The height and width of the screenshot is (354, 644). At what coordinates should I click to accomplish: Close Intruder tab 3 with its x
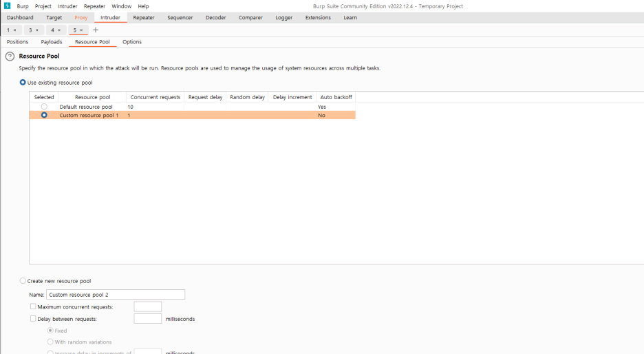[x=37, y=30]
